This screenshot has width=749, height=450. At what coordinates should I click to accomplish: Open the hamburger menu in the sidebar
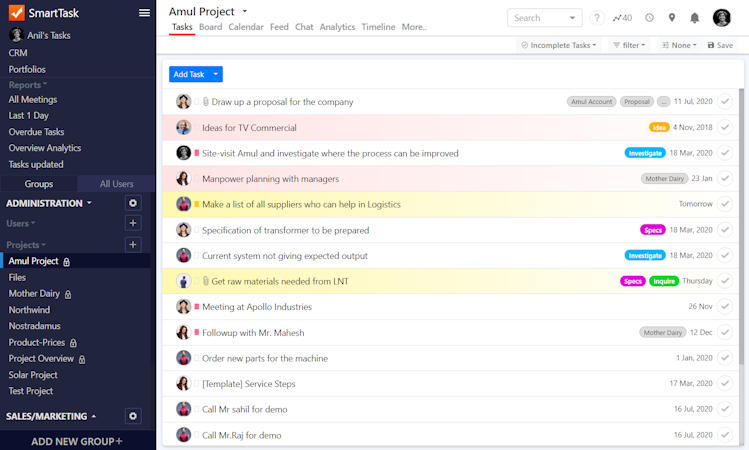(x=144, y=13)
